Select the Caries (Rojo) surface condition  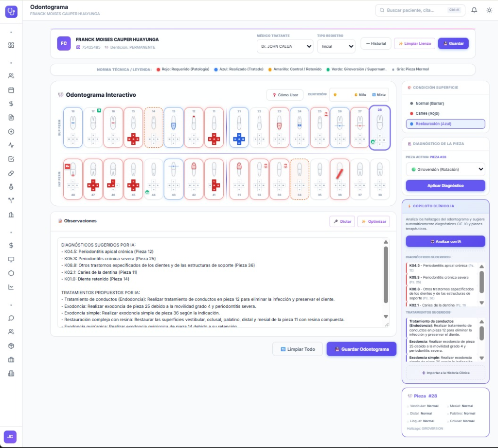pos(445,113)
